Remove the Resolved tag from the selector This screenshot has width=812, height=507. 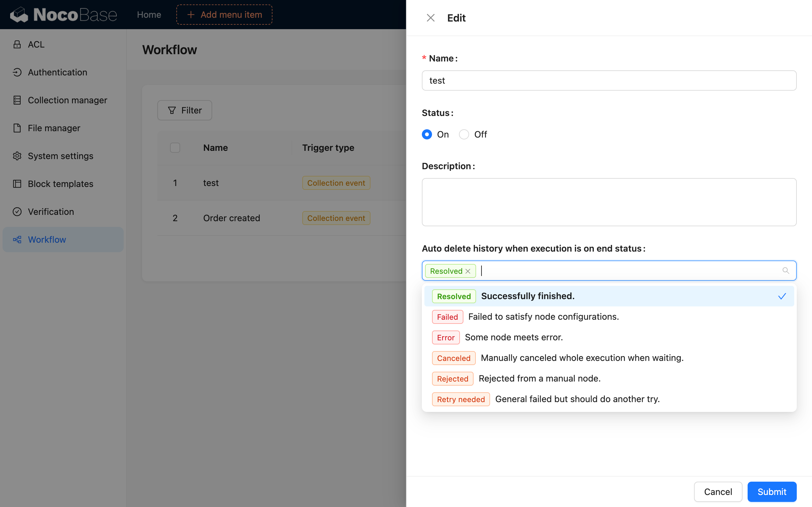[x=468, y=271]
